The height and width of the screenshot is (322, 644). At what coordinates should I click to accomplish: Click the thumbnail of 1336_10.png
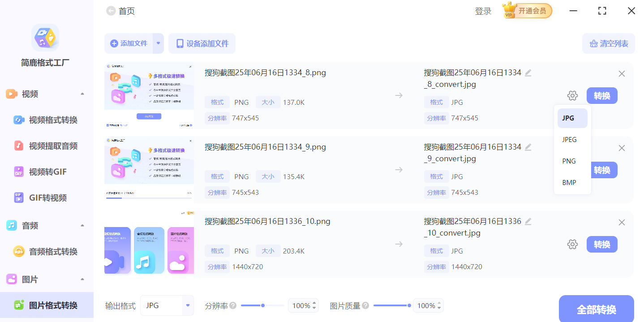pyautogui.click(x=149, y=244)
